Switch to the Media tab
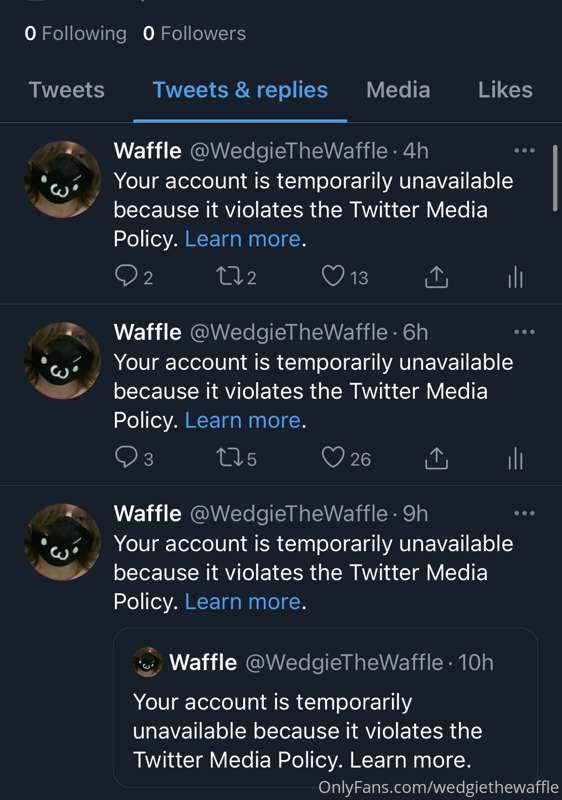Image resolution: width=562 pixels, height=800 pixels. [x=398, y=90]
